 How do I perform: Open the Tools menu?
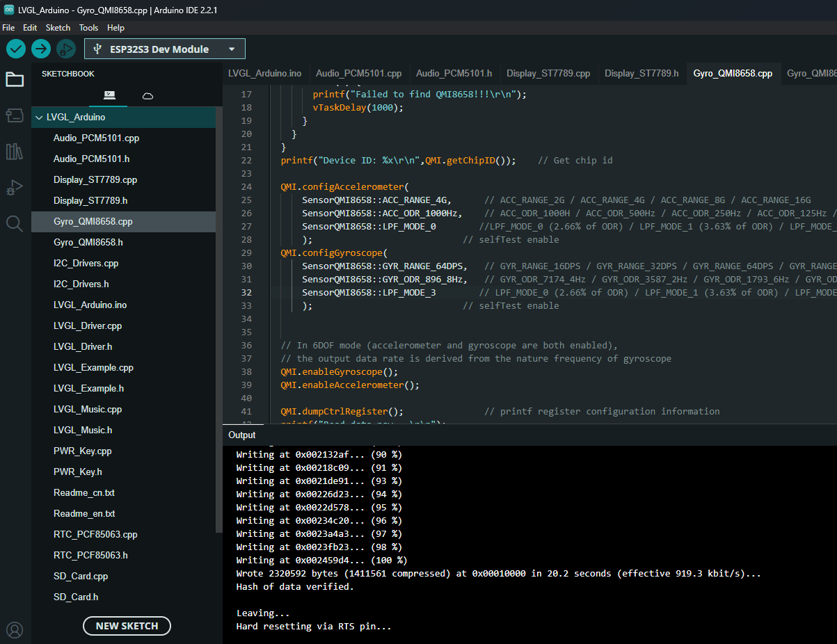click(88, 28)
